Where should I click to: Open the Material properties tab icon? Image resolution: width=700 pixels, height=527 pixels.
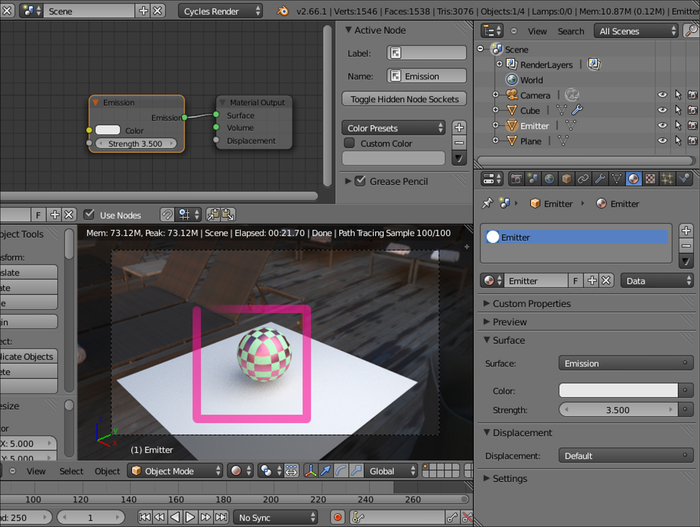[634, 179]
